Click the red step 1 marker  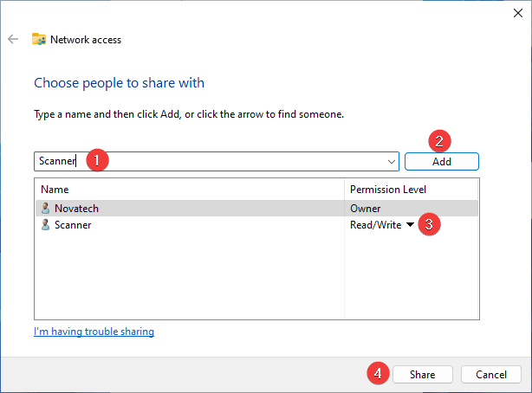tap(98, 160)
